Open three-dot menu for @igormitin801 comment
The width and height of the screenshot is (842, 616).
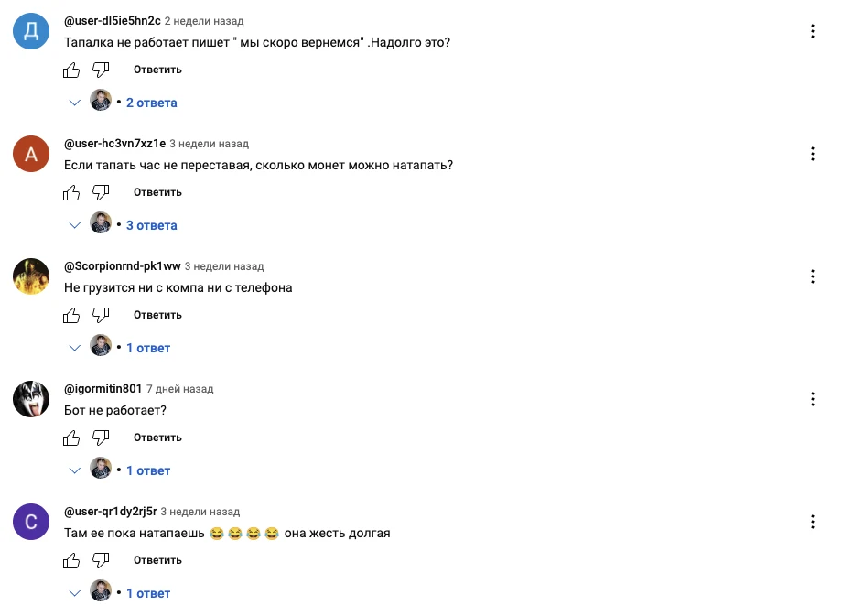pyautogui.click(x=813, y=399)
